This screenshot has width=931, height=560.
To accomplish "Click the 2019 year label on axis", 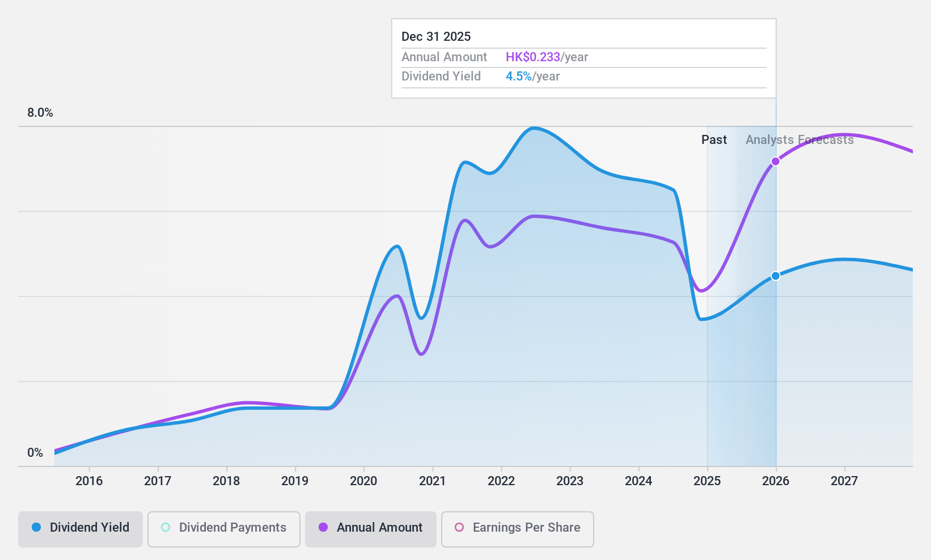I will click(x=295, y=481).
